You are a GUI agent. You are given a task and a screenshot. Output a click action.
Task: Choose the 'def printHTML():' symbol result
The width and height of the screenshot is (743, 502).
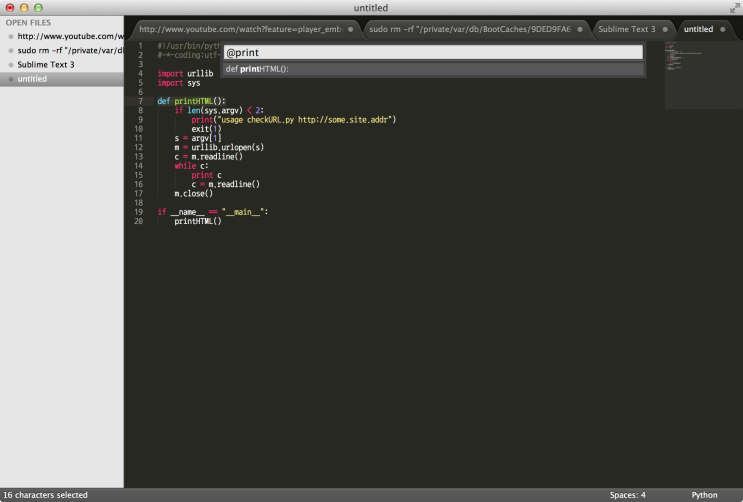pyautogui.click(x=433, y=69)
